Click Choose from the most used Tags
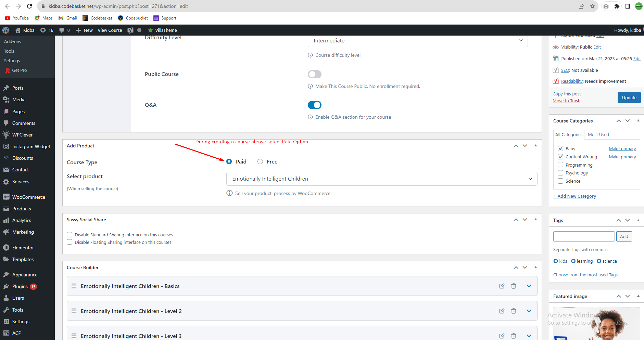The height and width of the screenshot is (340, 644). [x=585, y=275]
